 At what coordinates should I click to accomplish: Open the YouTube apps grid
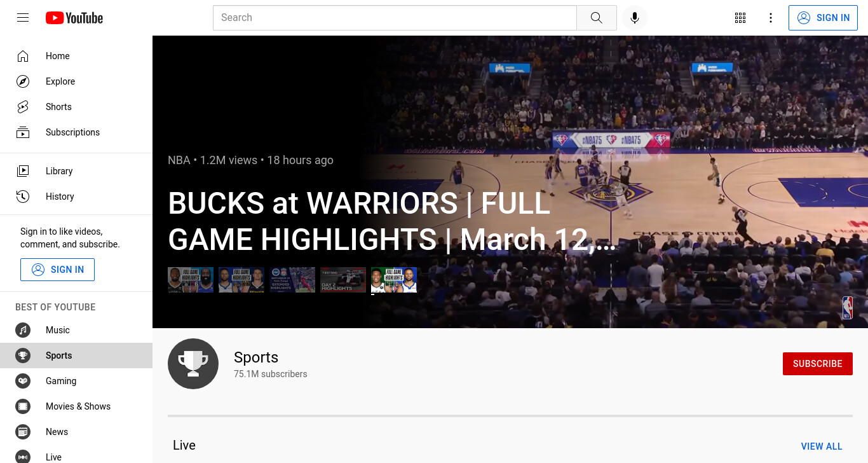tap(740, 18)
